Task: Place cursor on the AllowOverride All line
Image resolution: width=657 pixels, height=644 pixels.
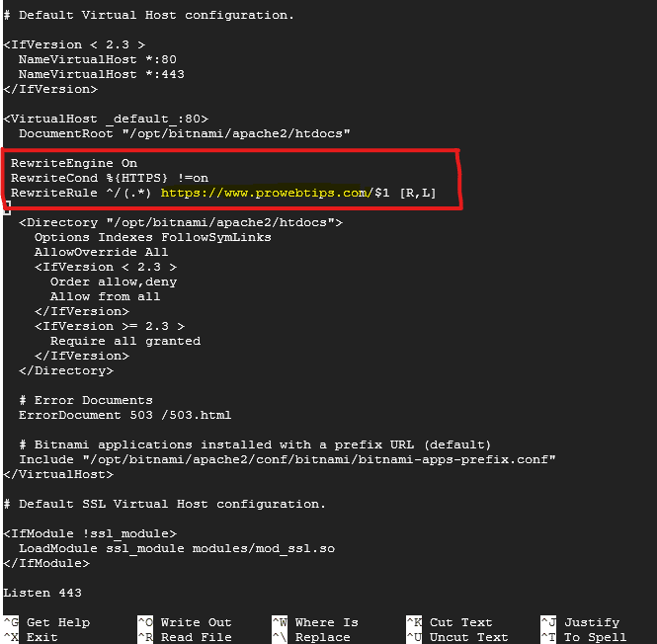Action: [x=102, y=252]
